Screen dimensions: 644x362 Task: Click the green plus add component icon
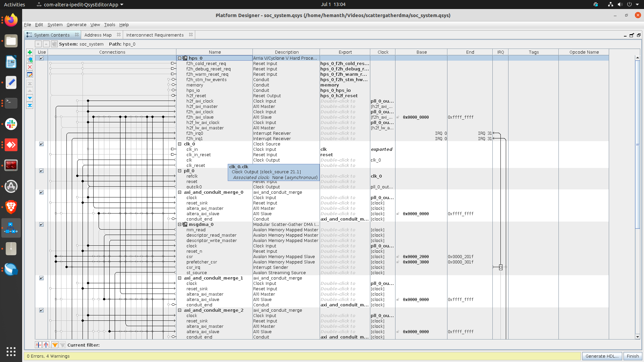(x=30, y=52)
